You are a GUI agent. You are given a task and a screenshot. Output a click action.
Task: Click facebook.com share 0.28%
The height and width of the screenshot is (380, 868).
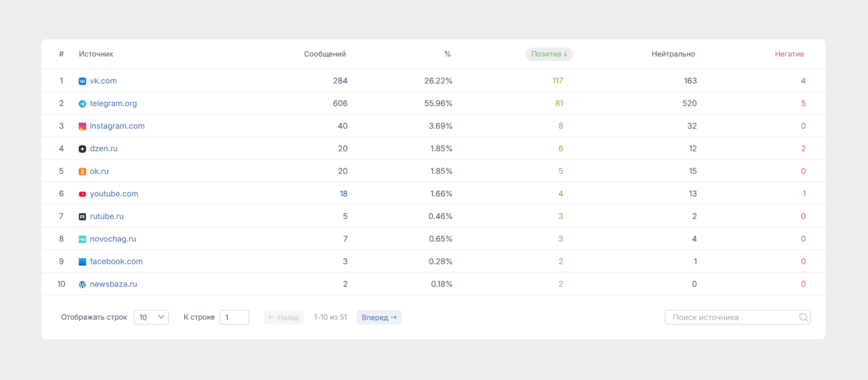[x=440, y=261]
